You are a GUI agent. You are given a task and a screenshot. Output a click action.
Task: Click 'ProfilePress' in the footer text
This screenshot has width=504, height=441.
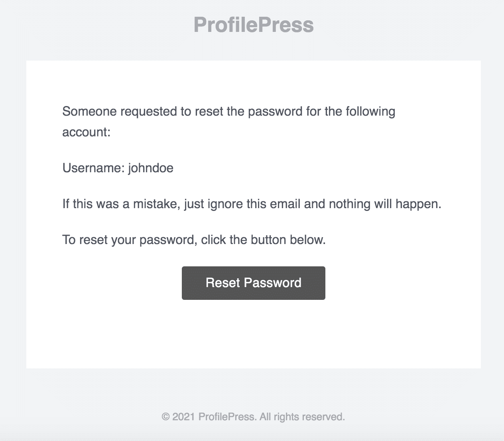pos(227,417)
